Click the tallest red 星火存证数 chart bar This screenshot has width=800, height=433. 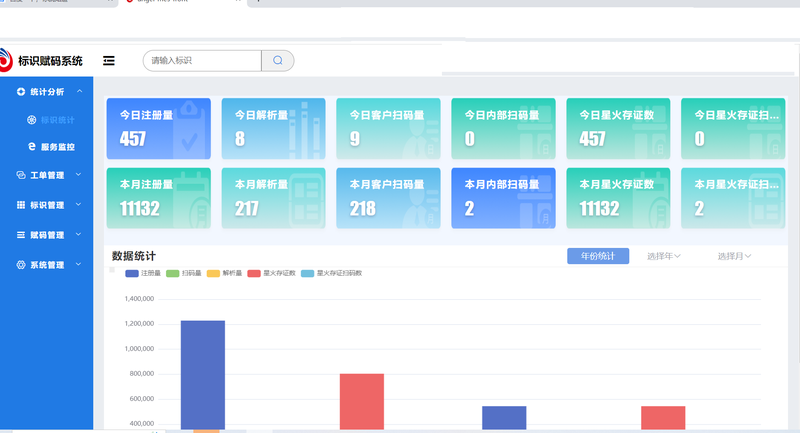tap(362, 401)
